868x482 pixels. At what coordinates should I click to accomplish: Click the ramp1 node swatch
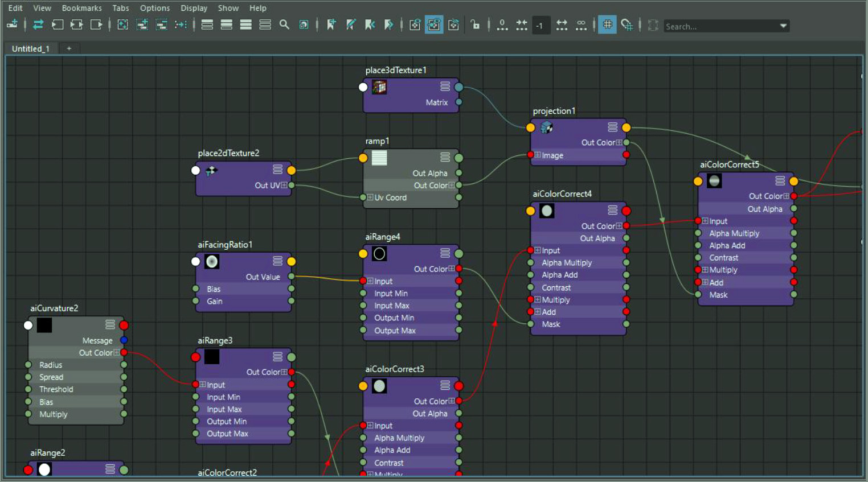379,158
